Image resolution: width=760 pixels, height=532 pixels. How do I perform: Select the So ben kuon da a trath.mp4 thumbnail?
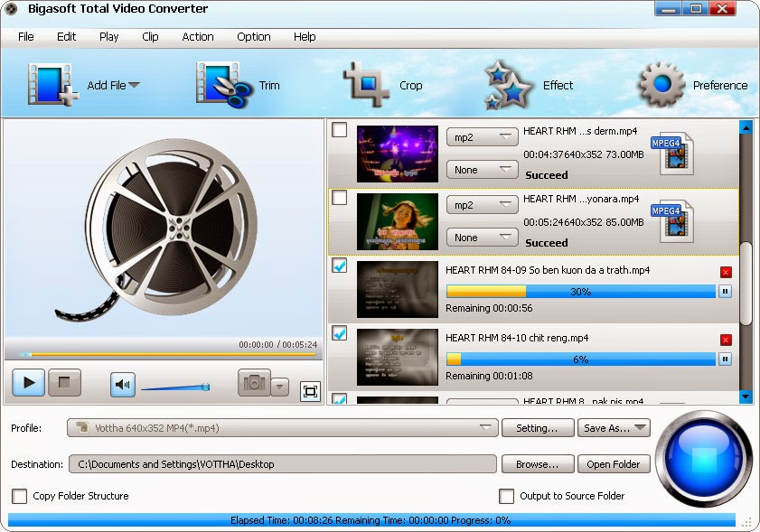pyautogui.click(x=398, y=289)
